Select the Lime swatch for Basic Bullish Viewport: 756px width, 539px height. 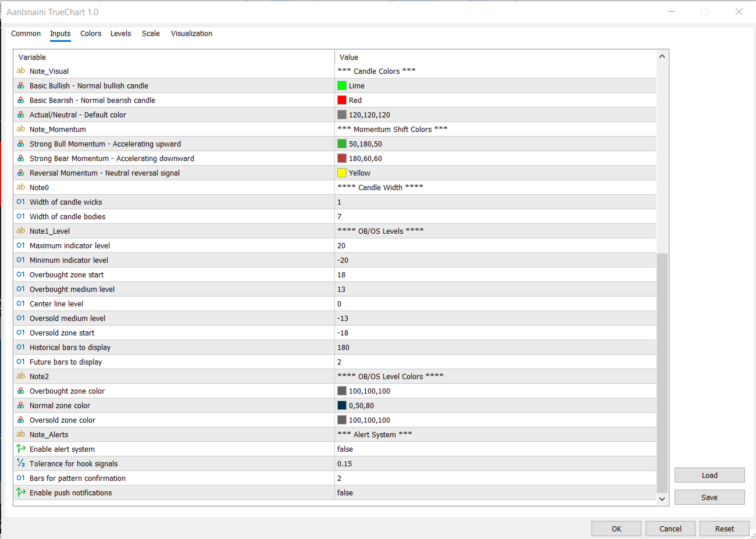(342, 85)
